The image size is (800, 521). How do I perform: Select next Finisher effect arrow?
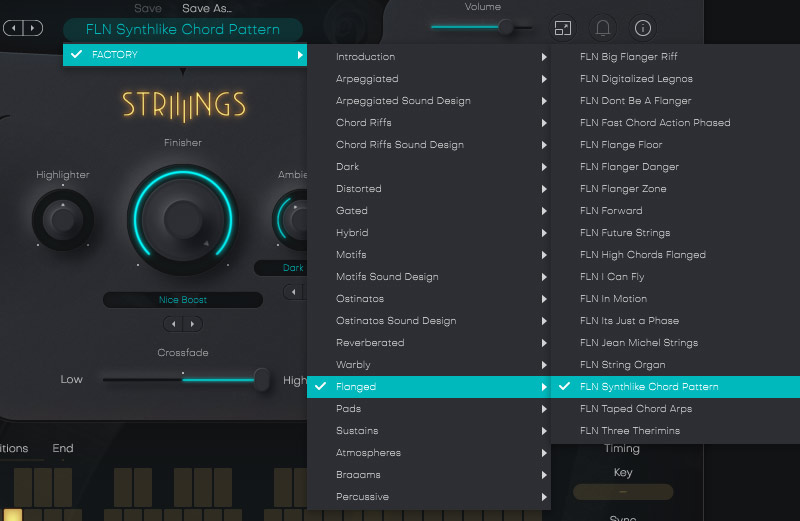(193, 324)
